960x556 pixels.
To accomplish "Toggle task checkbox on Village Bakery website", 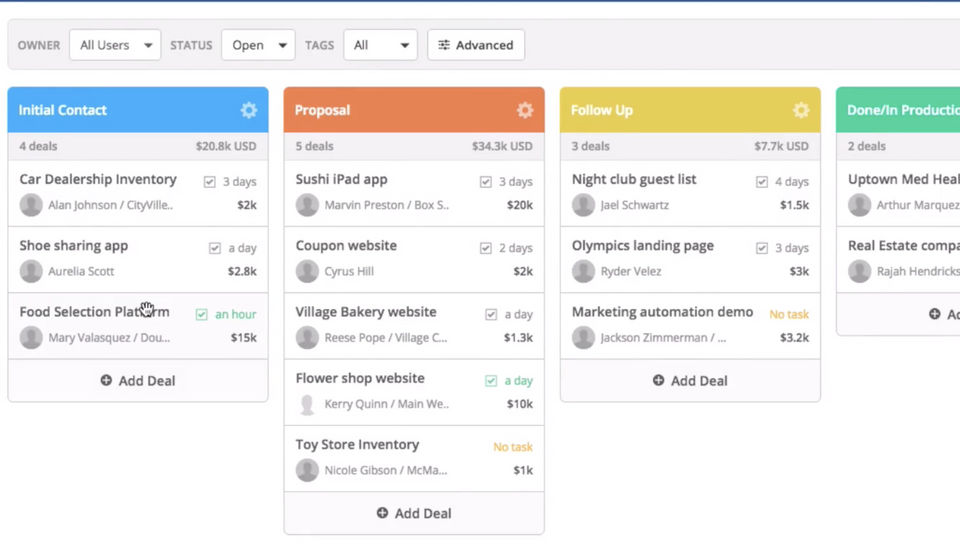I will [491, 314].
